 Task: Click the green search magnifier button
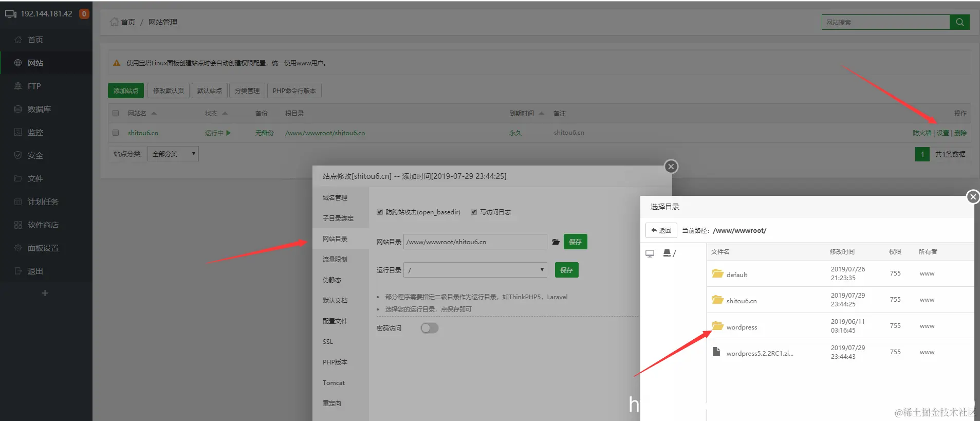pos(959,22)
